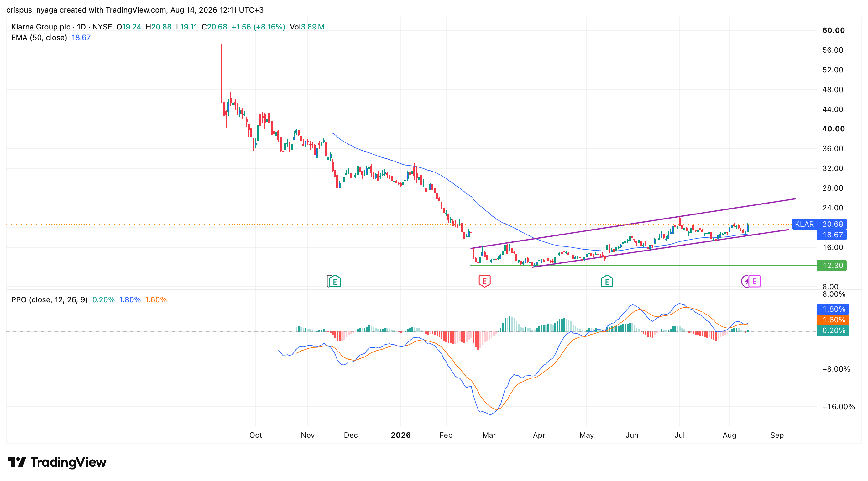The height and width of the screenshot is (481, 868).
Task: Click the Apr label on time axis
Action: [x=539, y=435]
